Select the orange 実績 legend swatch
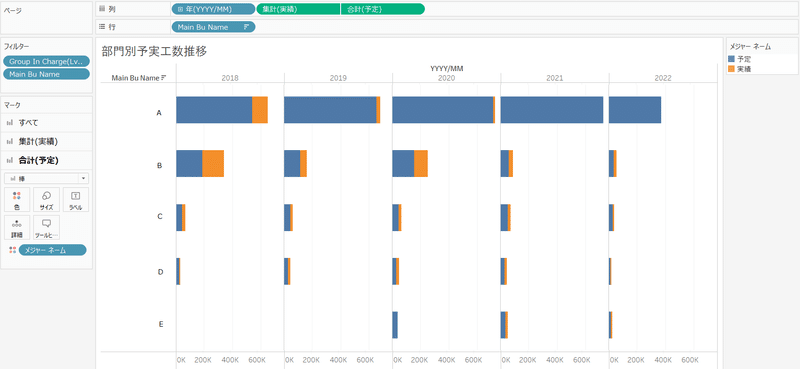This screenshot has height=369, width=800. pyautogui.click(x=732, y=68)
